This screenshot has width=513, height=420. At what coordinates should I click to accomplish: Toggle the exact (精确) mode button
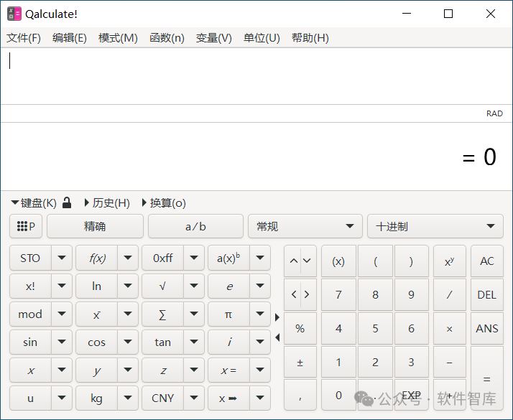pos(95,226)
